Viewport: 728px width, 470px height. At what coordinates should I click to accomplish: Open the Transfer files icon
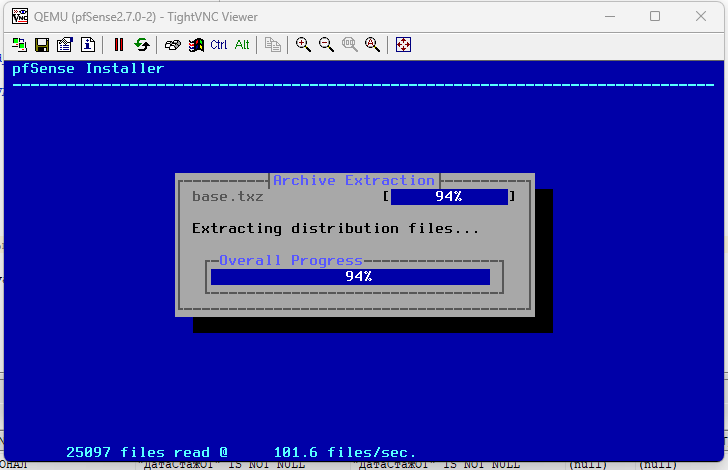(x=273, y=45)
